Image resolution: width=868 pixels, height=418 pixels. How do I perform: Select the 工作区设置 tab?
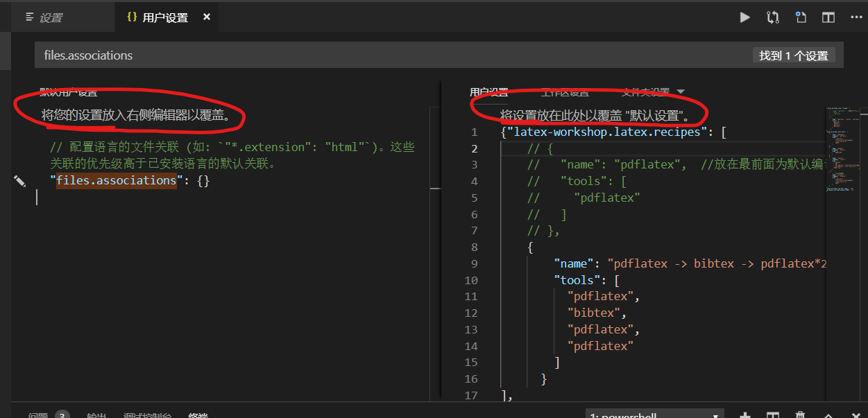[x=565, y=92]
